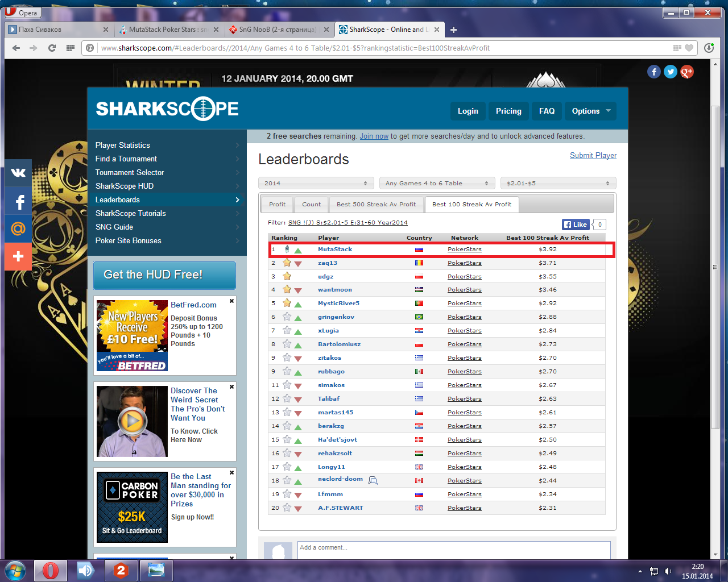Toggle the favorite star for udgz
This screenshot has width=728, height=582.
(x=287, y=276)
